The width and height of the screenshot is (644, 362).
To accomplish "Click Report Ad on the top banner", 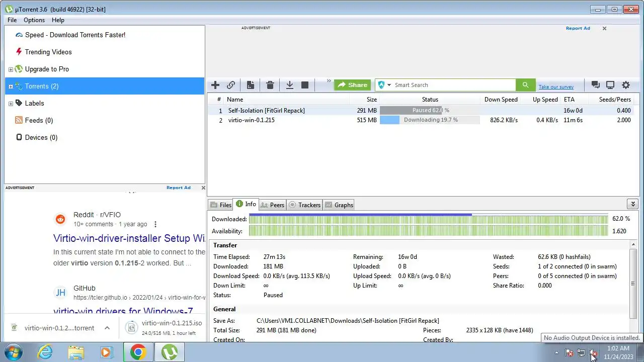I will (x=578, y=28).
